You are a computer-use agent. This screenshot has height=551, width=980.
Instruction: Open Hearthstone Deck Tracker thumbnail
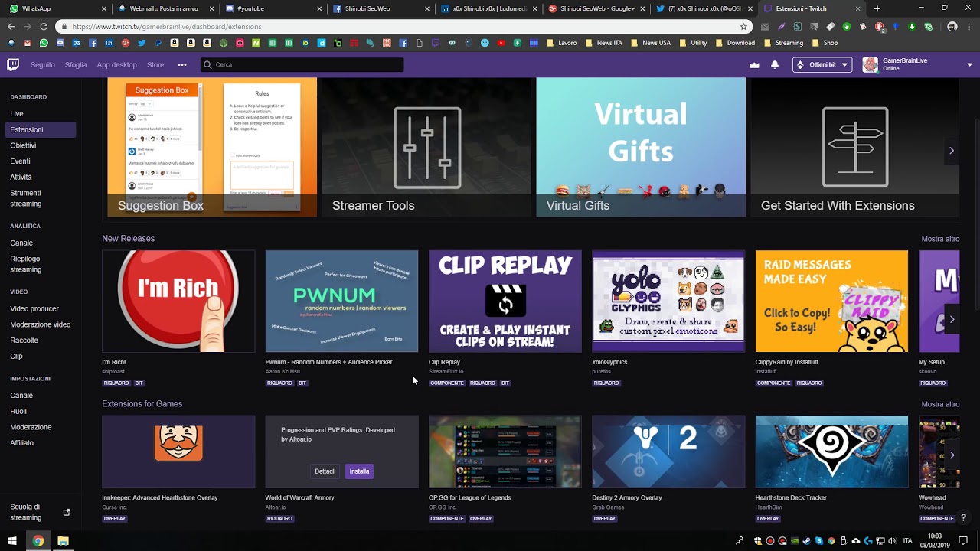tap(831, 452)
